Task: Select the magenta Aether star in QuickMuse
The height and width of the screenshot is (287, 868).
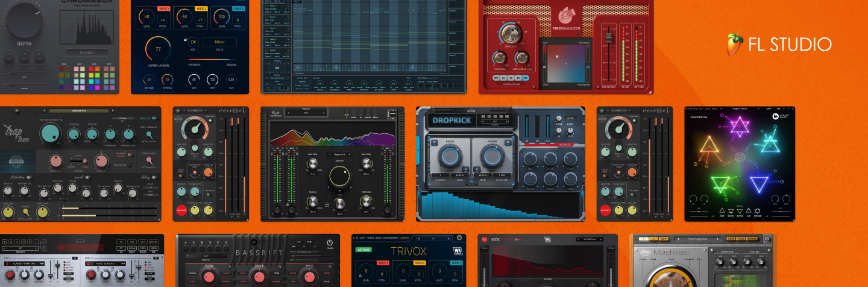Action: click(x=739, y=127)
